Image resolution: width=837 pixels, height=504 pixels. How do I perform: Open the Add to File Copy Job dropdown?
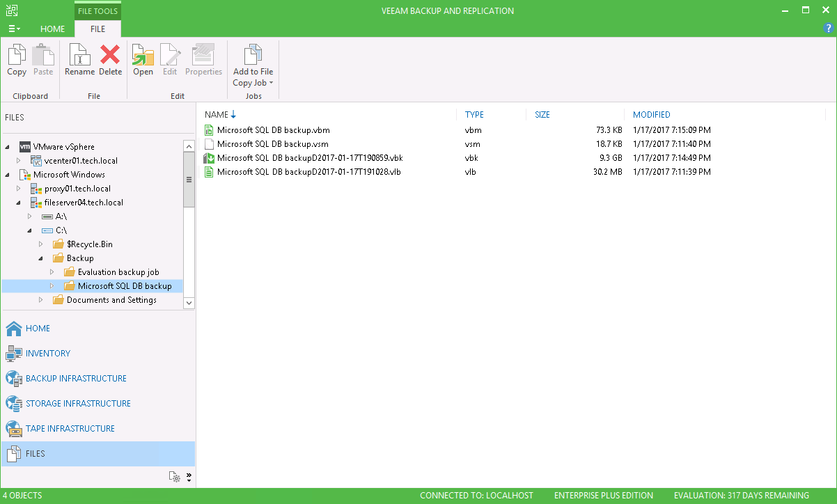coord(253,65)
